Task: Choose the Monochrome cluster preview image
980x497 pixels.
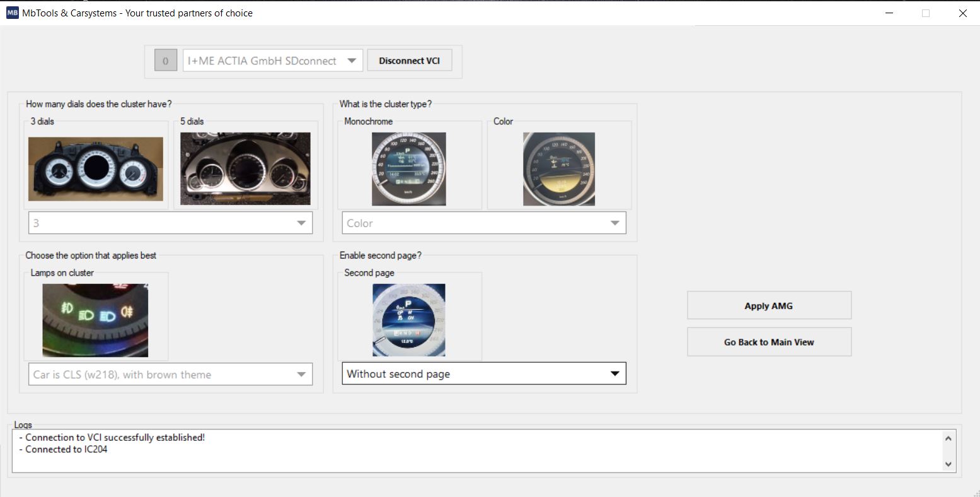Action: tap(408, 168)
